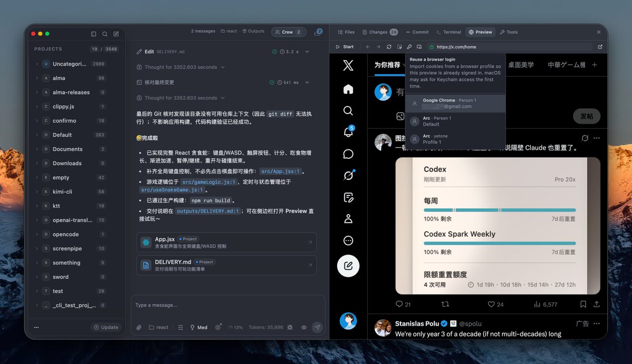Image resolution: width=632 pixels, height=364 pixels.
Task: Open the Crew members button
Action: pyautogui.click(x=289, y=32)
